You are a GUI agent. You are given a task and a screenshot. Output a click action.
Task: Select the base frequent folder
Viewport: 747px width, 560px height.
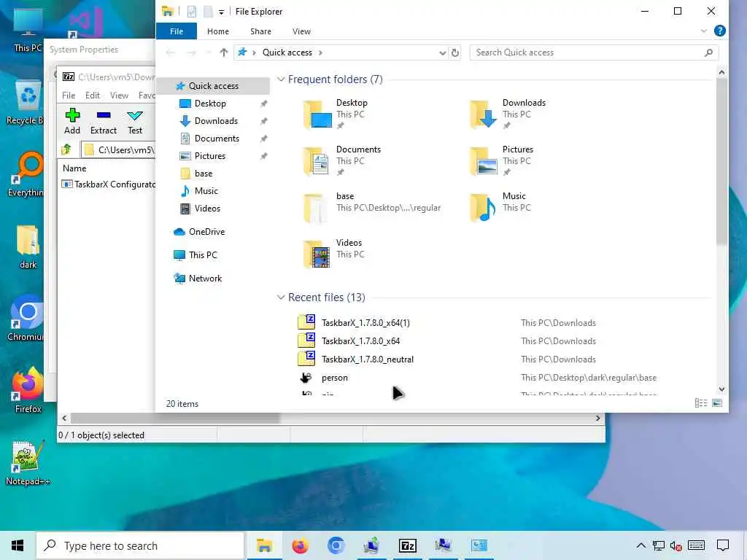(372, 207)
